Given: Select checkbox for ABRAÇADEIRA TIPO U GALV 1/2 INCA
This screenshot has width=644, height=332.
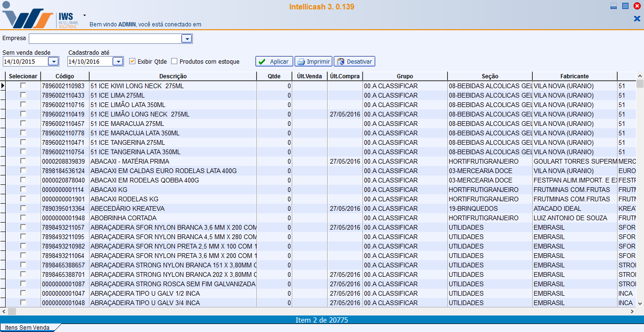Looking at the screenshot, I should pos(23,293).
